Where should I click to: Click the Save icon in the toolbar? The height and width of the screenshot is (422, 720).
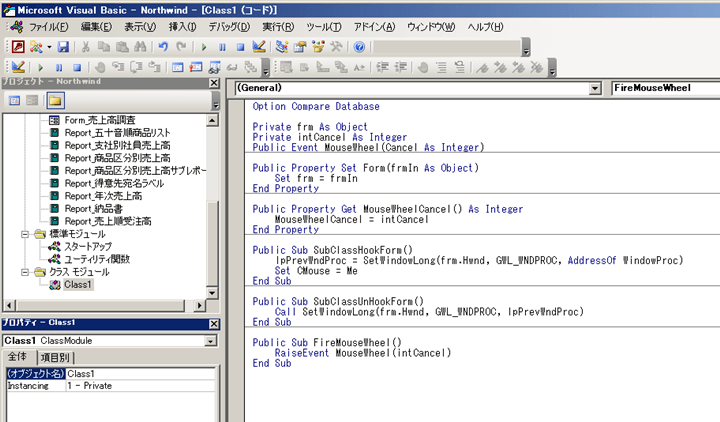click(x=64, y=47)
